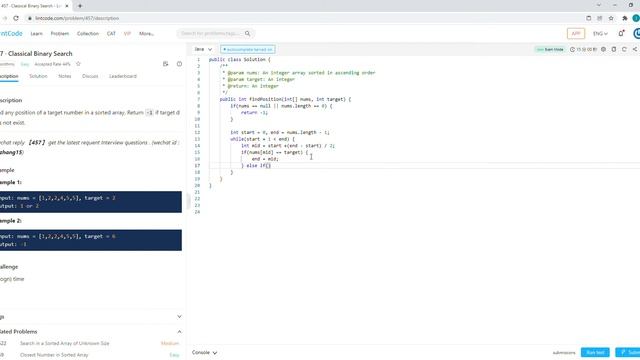Click code line 12 int start declaration
The height and width of the screenshot is (360, 640).
[x=280, y=132]
